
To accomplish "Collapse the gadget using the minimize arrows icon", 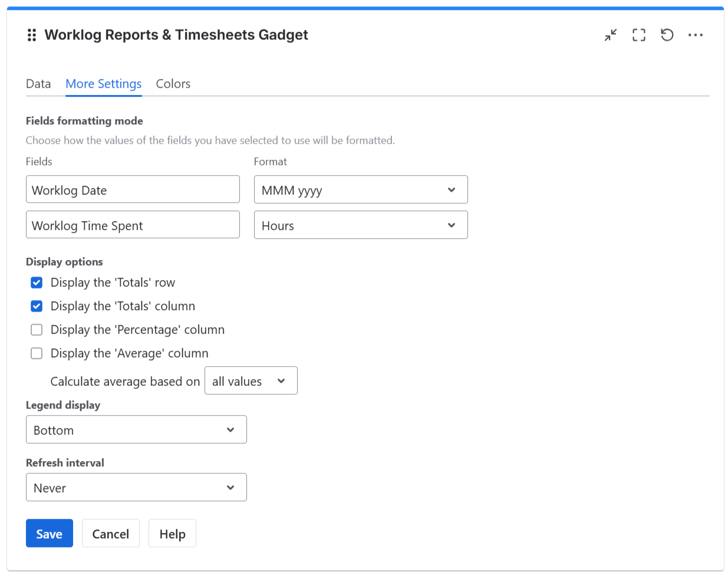I will [x=610, y=35].
